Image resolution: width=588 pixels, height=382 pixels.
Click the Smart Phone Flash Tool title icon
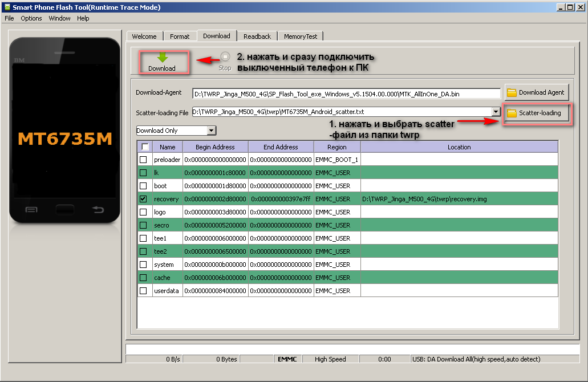(7, 7)
